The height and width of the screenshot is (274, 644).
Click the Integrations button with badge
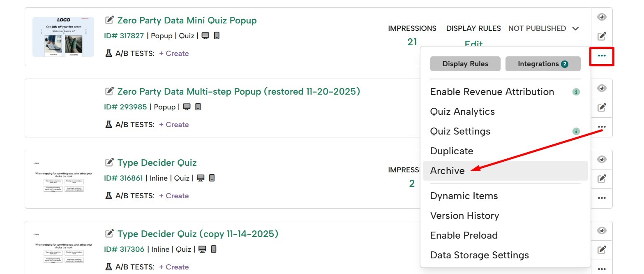point(542,64)
